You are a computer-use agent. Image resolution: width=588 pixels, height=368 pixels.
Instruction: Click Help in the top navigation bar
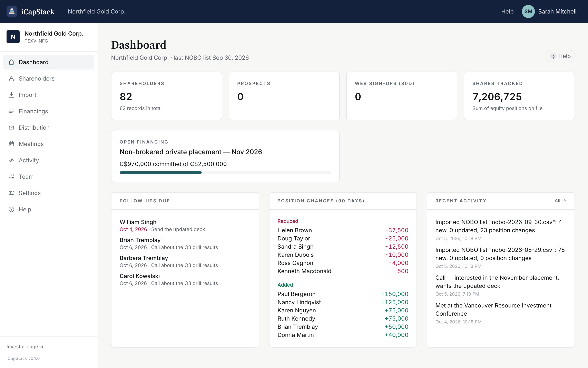pyautogui.click(x=507, y=11)
